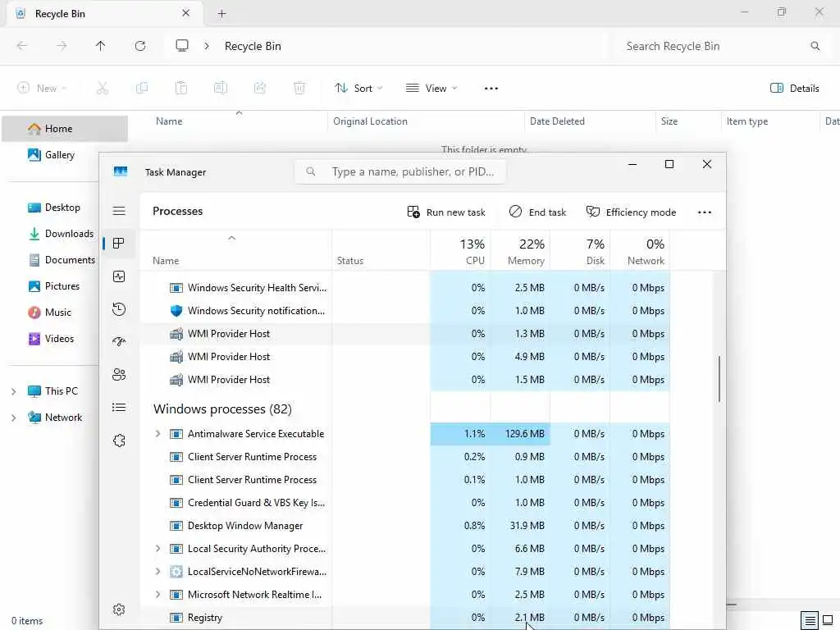The height and width of the screenshot is (630, 840).
Task: Open the New dropdown in Explorer
Action: 42,89
